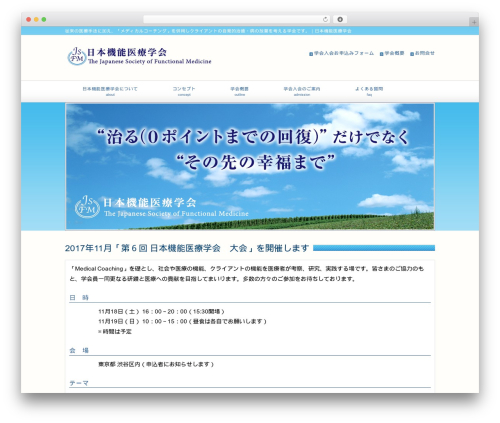Click the top blue tagline bar text
Screen dimensions: 500x423
click(208, 31)
